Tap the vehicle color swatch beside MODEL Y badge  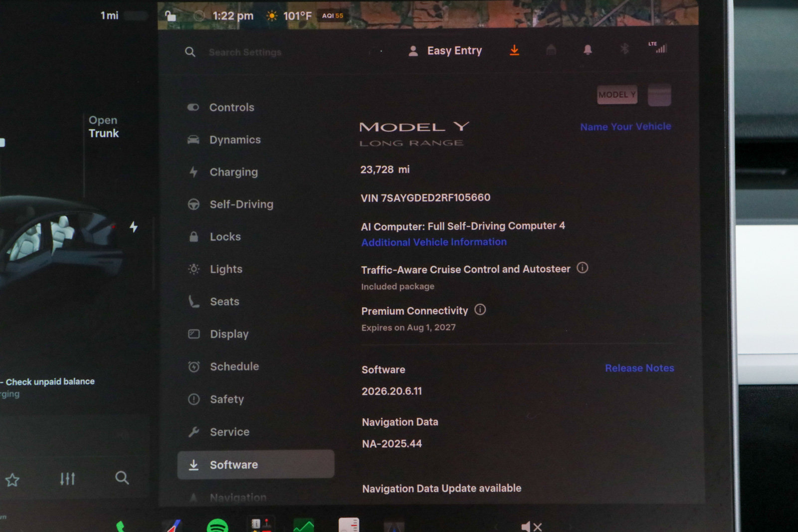click(659, 95)
